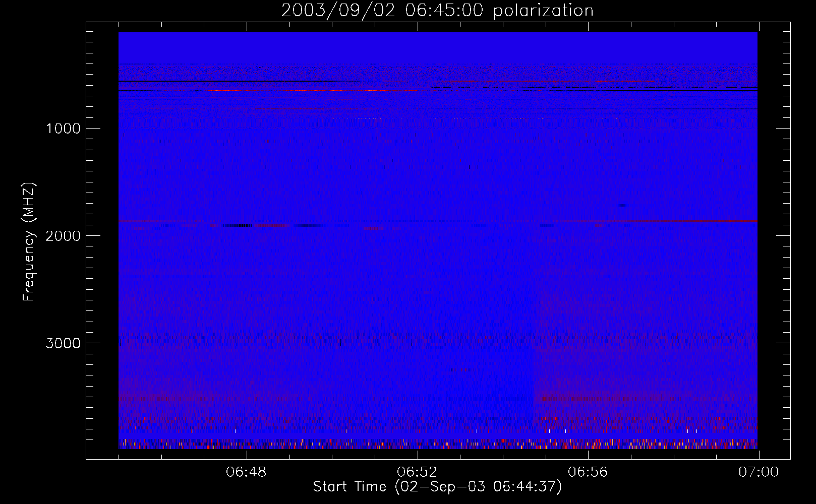The height and width of the screenshot is (504, 816).
Task: Click the 06:56 time tick label
Action: [x=588, y=472]
